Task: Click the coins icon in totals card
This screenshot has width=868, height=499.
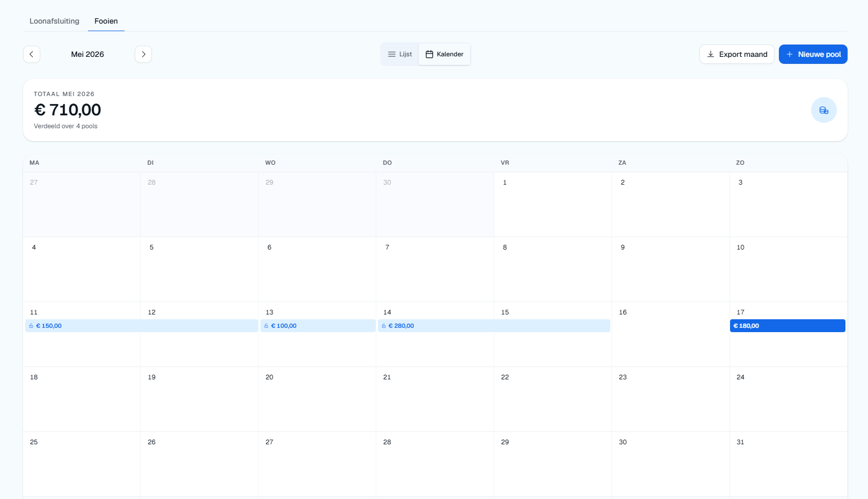Action: point(823,110)
